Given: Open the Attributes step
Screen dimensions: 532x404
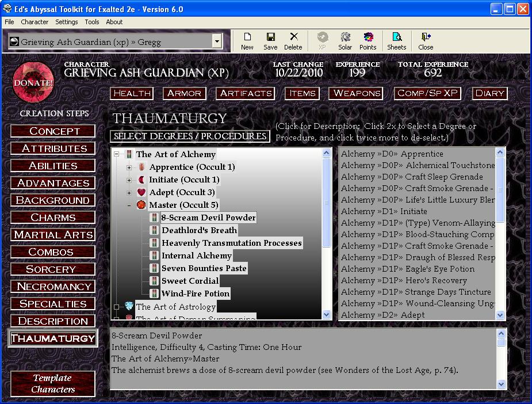Looking at the screenshot, I should (x=53, y=148).
